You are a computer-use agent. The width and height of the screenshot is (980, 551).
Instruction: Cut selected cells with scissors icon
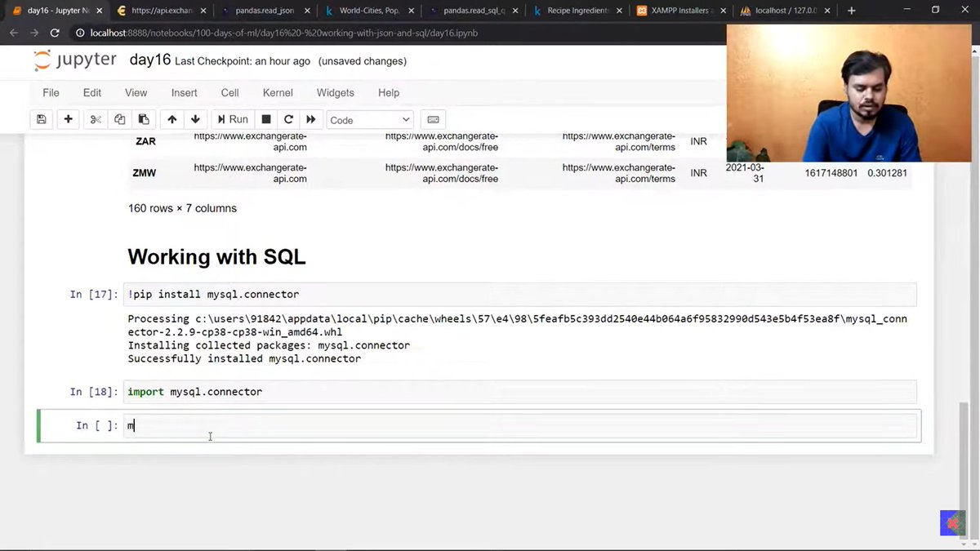pyautogui.click(x=96, y=119)
